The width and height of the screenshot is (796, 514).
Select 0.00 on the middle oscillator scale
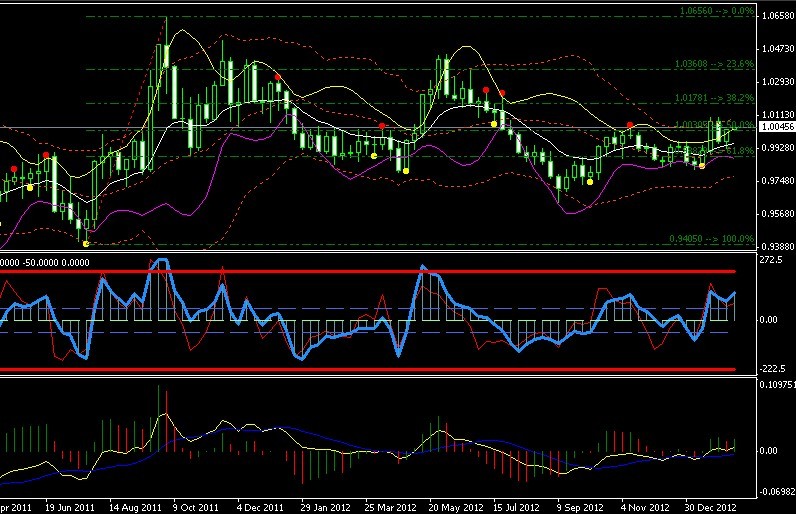(769, 320)
